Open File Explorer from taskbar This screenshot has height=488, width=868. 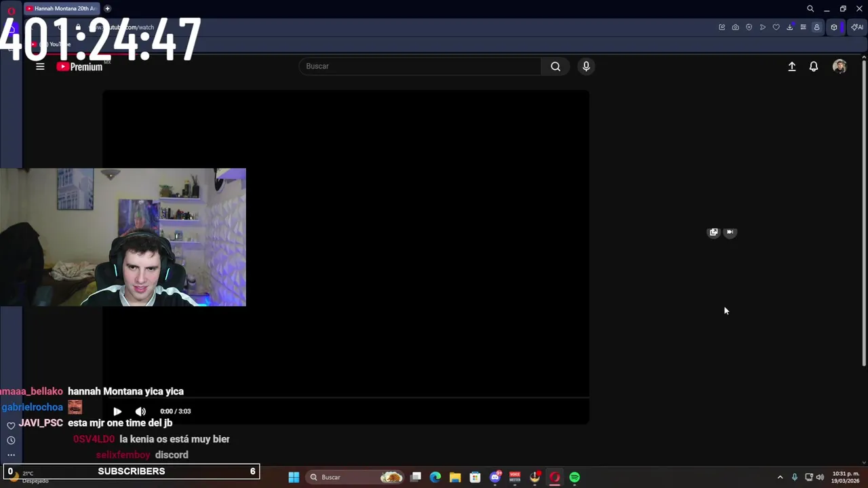click(455, 477)
